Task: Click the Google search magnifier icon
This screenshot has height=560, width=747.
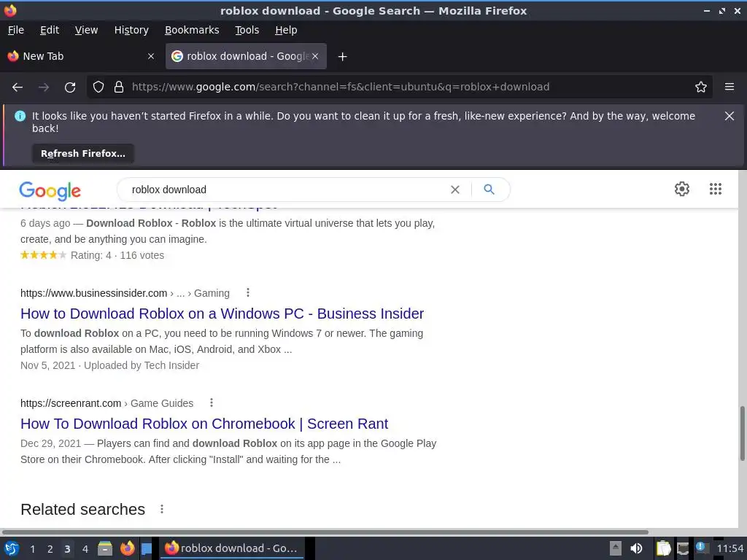Action: click(489, 190)
